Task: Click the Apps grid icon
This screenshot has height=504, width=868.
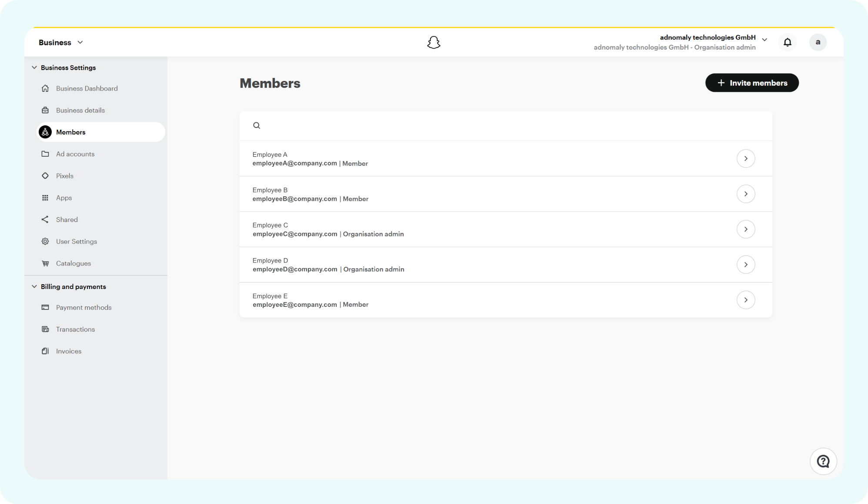Action: [45, 198]
